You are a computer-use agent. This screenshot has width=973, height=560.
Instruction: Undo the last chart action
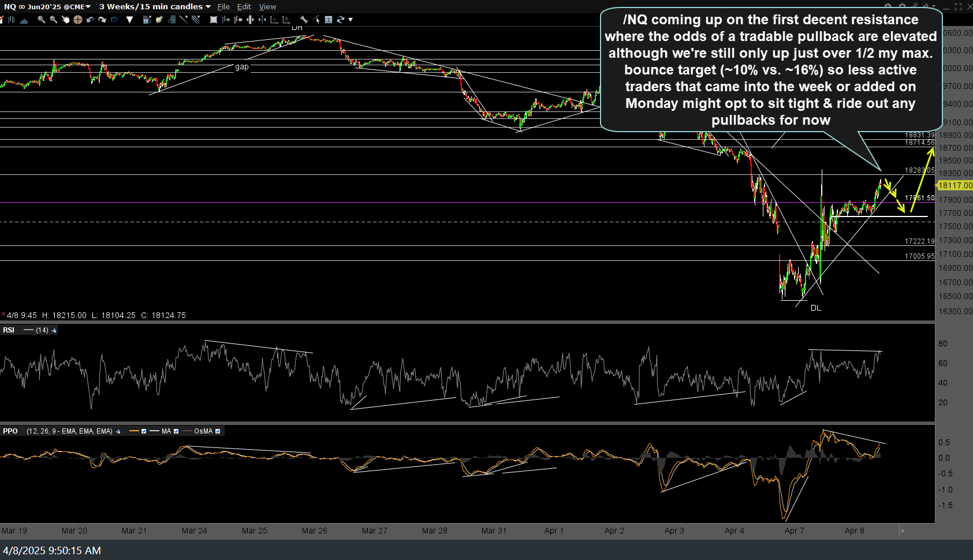[90, 20]
